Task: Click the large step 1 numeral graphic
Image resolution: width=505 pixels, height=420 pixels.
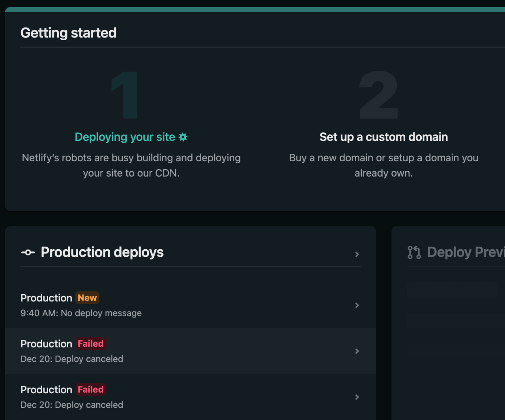Action: point(124,95)
